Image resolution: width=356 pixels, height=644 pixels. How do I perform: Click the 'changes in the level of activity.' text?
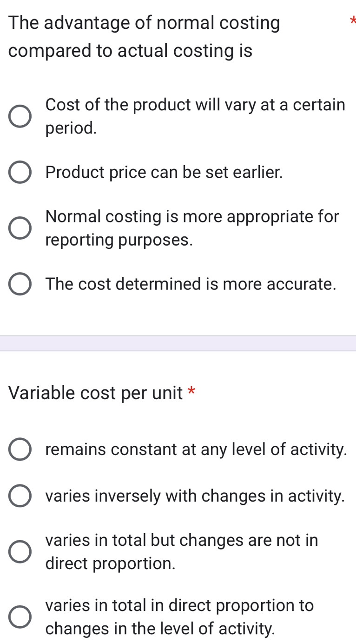tap(160, 629)
